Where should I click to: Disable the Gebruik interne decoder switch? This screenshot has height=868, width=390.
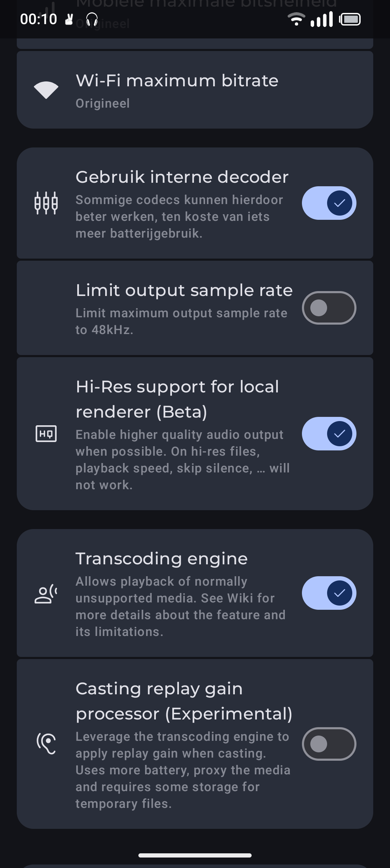click(329, 203)
